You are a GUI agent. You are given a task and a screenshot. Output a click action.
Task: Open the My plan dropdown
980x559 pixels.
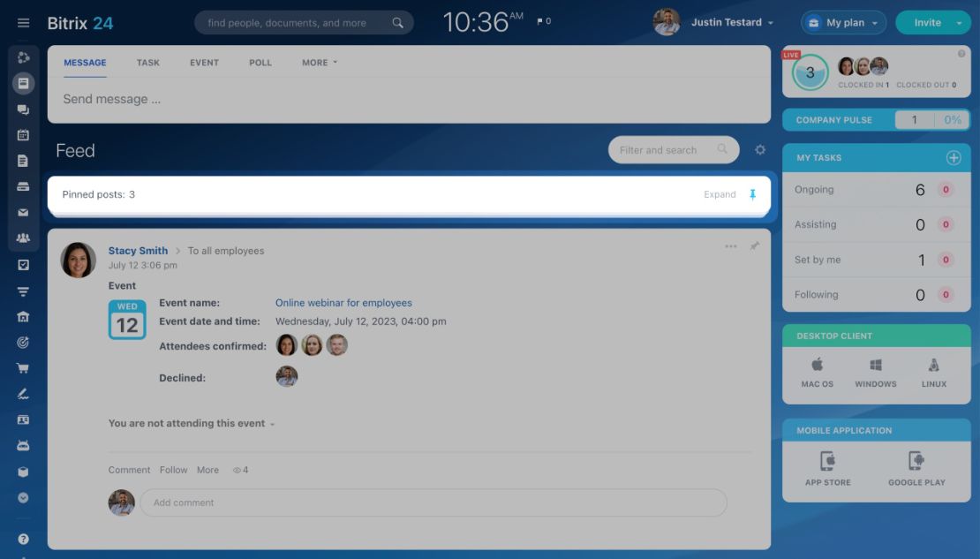coord(843,22)
